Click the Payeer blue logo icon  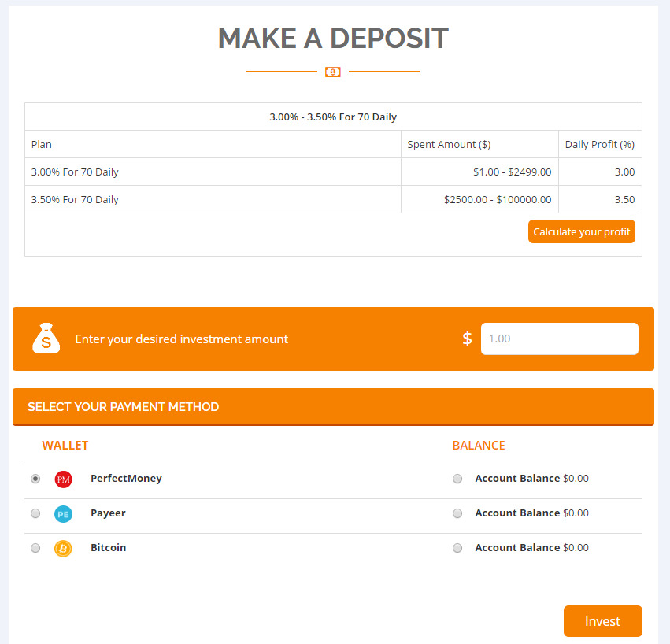tap(63, 514)
